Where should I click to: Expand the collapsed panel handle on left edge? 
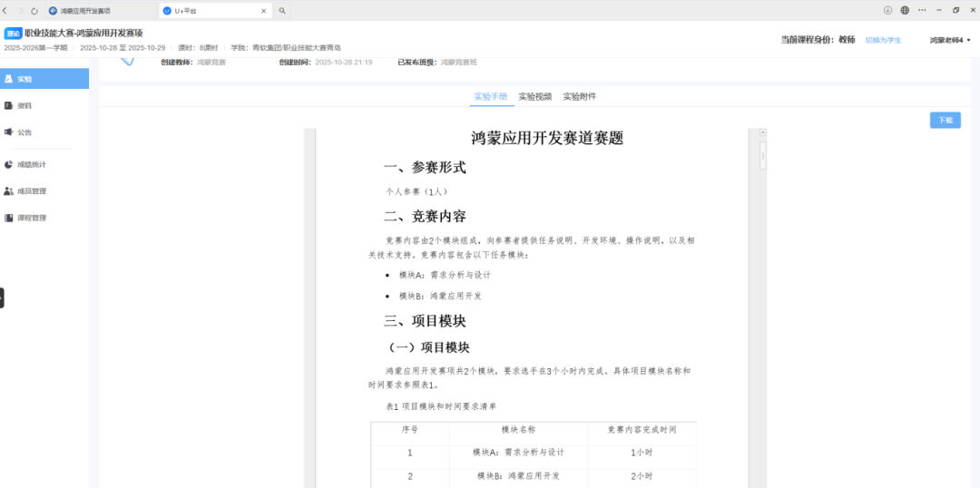3,298
